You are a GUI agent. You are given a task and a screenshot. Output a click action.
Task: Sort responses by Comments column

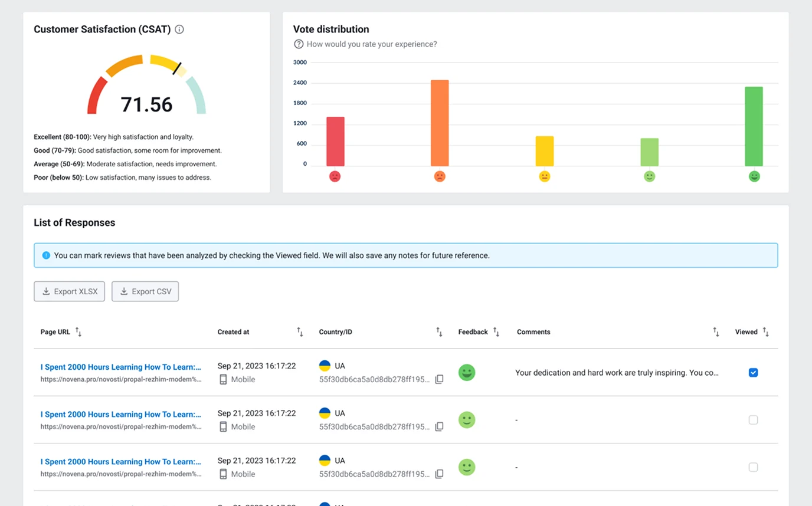click(716, 332)
